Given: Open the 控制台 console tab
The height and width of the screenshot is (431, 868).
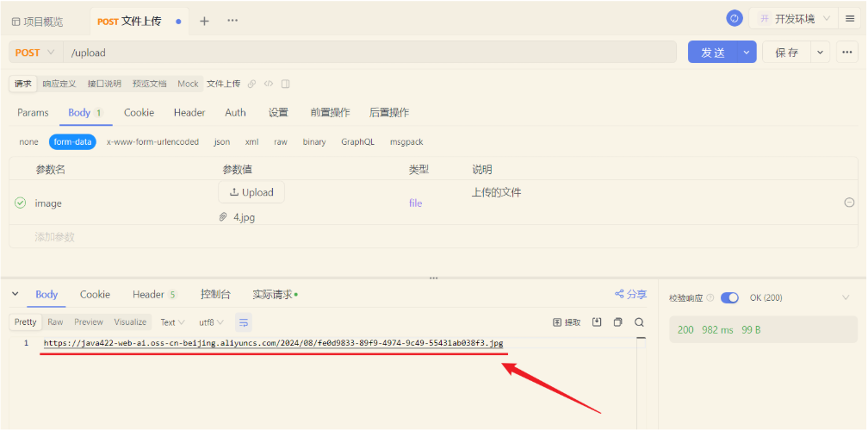Looking at the screenshot, I should point(215,295).
